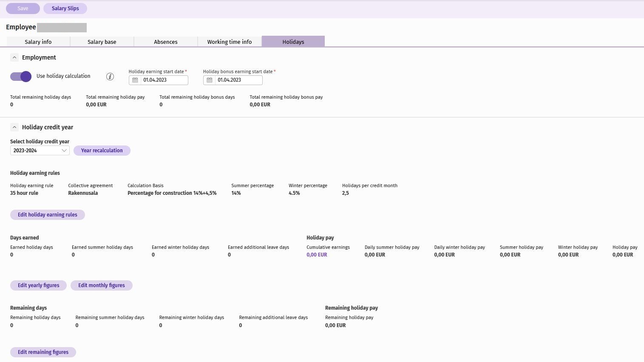Click 'Remaining additional leave days' label
The width and height of the screenshot is (644, 362).
pos(273,317)
